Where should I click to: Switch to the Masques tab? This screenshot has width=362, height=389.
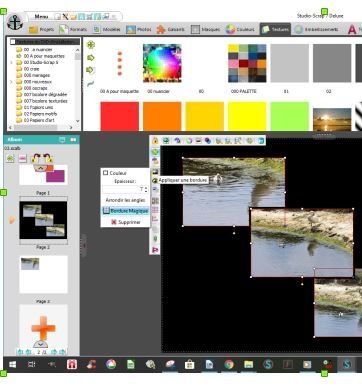click(x=206, y=29)
